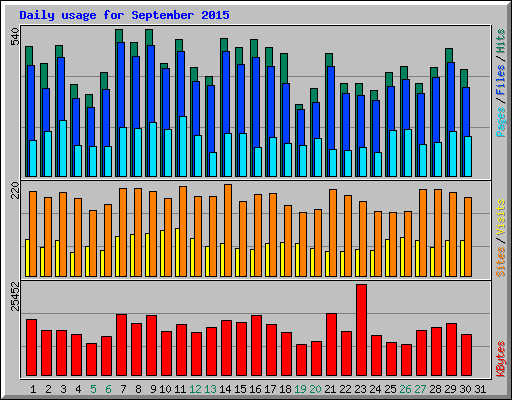
Task: Click green weekend day label 27
Action: (x=420, y=389)
